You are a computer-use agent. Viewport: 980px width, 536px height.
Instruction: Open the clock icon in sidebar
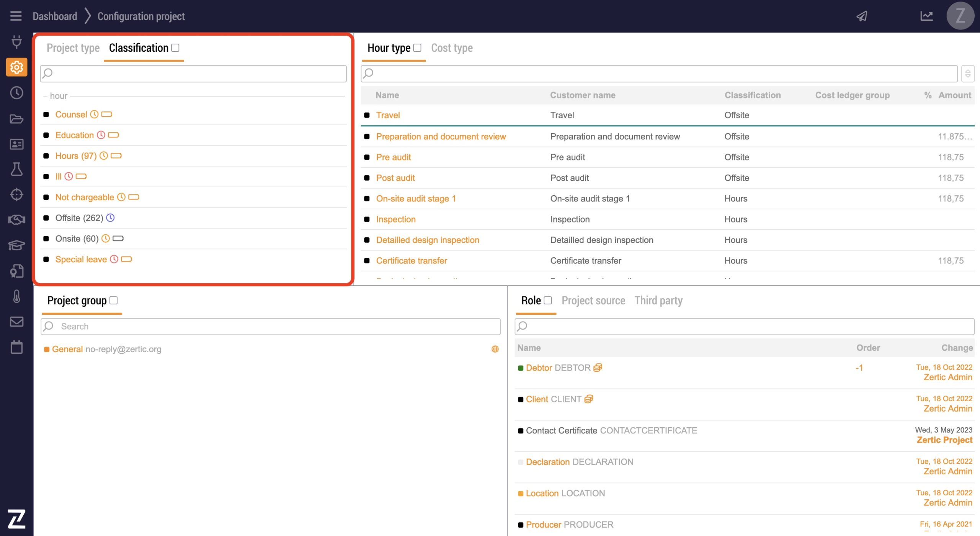[x=16, y=93]
